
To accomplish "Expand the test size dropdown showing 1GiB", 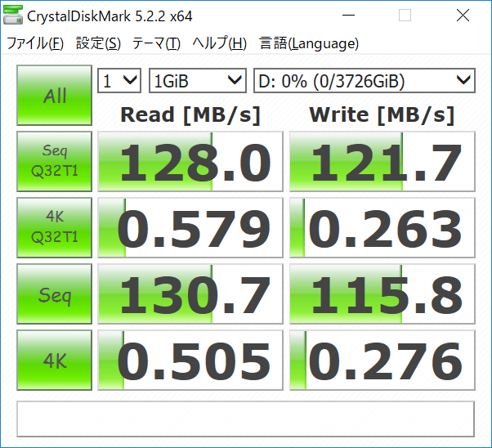I will click(x=197, y=81).
